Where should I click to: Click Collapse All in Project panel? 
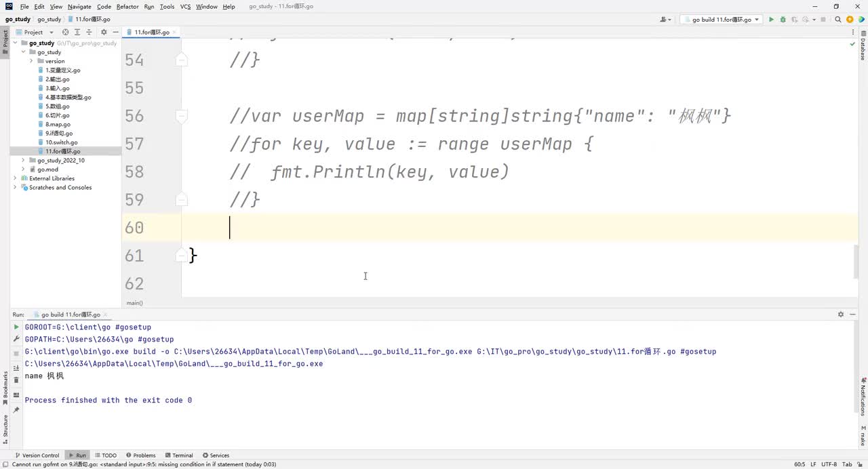coord(90,32)
